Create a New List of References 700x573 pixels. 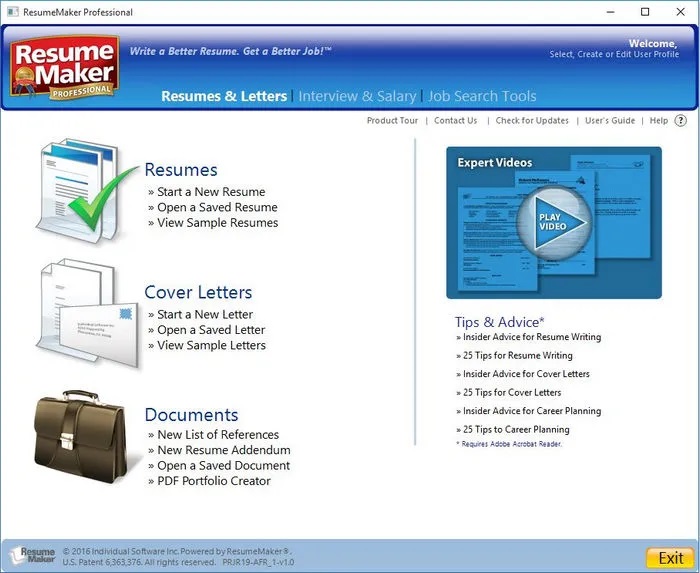(218, 435)
